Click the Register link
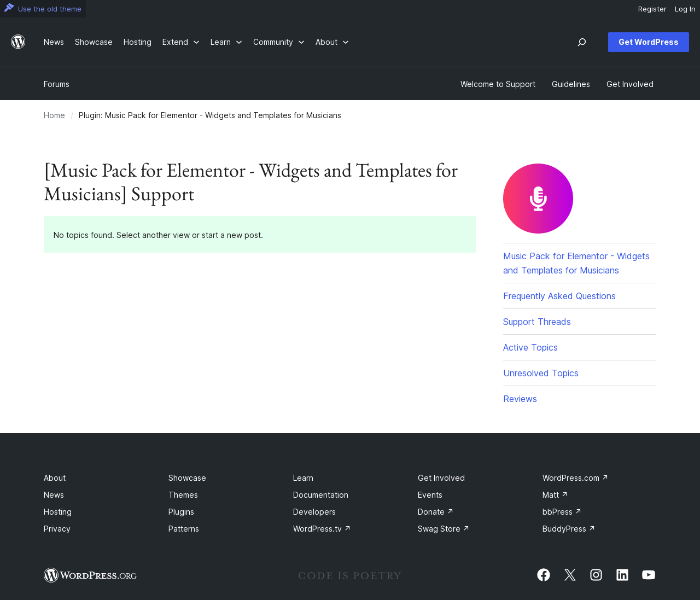Screen dimensions: 700x600 tap(652, 9)
